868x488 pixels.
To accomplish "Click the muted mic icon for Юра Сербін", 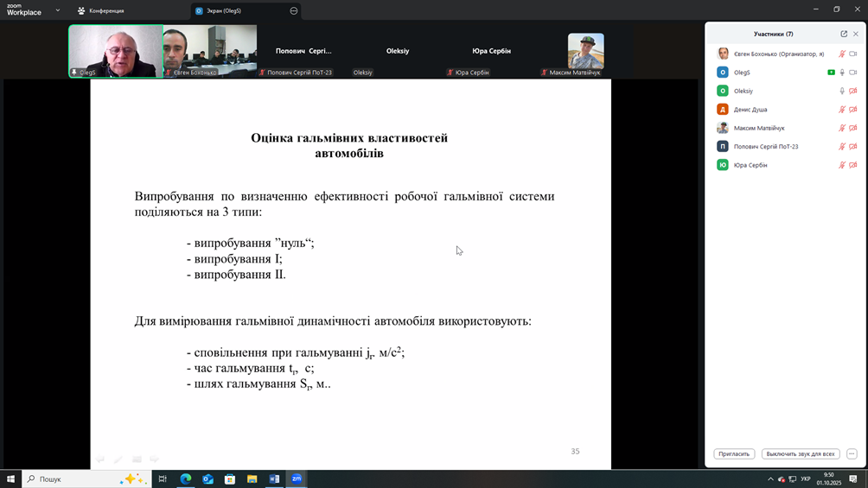I will pos(842,165).
